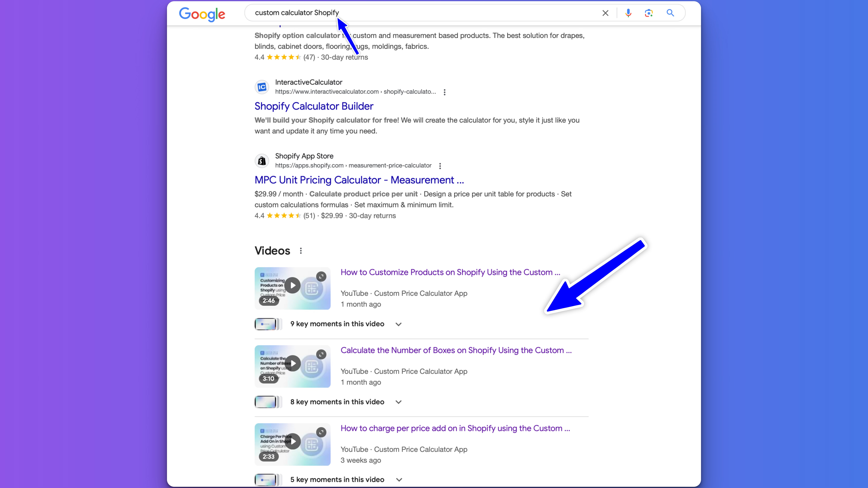Click the key moments preview strip for 8 moments

(268, 402)
